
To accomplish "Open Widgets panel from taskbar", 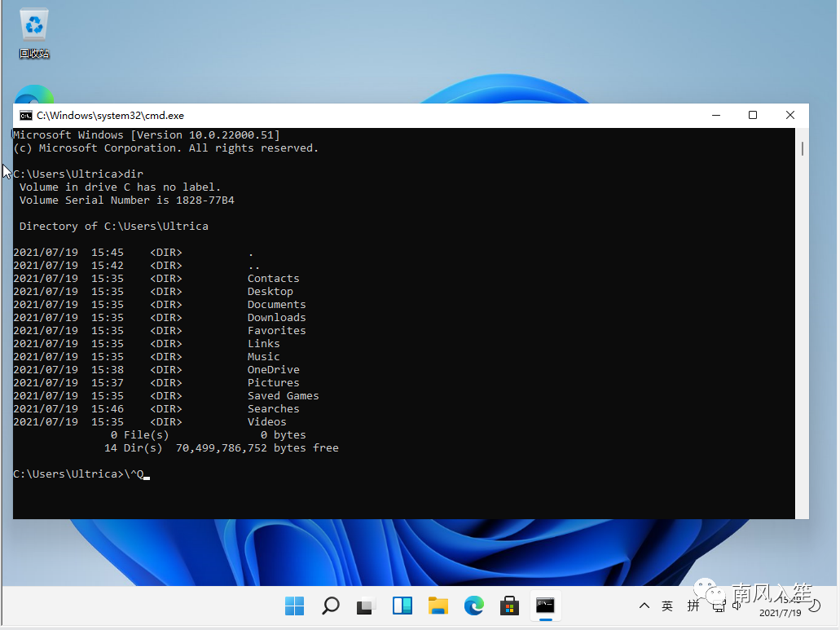I will click(x=402, y=606).
